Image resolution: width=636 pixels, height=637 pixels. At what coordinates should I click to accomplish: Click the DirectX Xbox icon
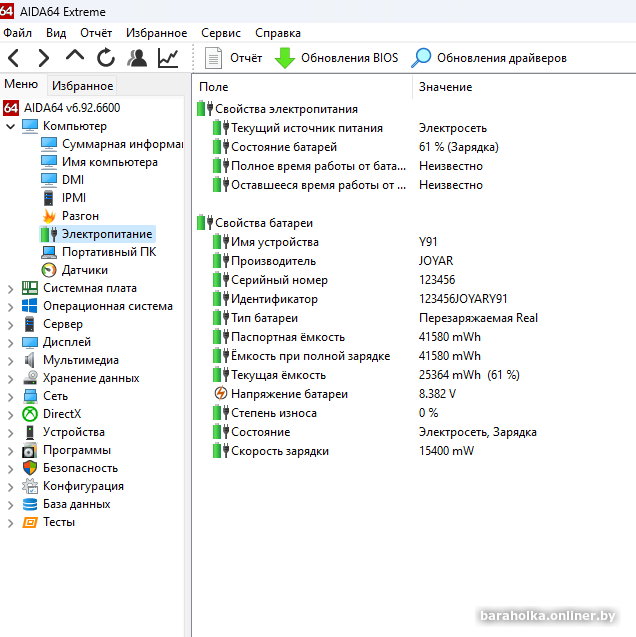pos(30,414)
